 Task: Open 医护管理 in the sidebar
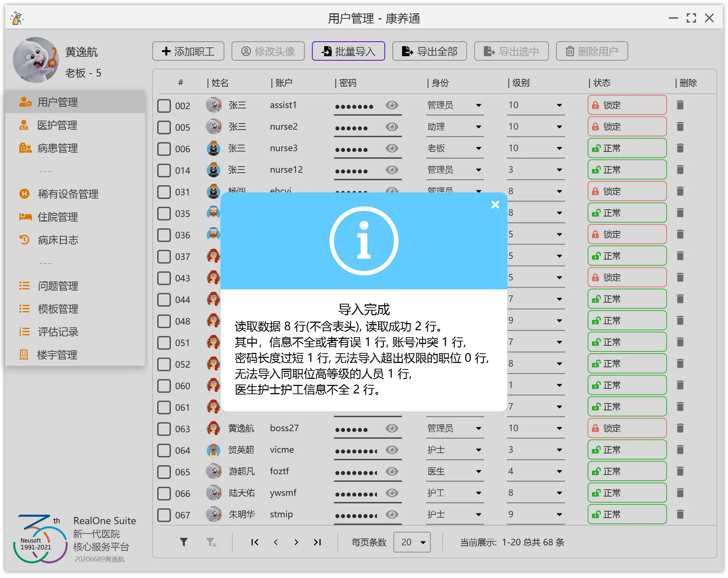click(57, 125)
